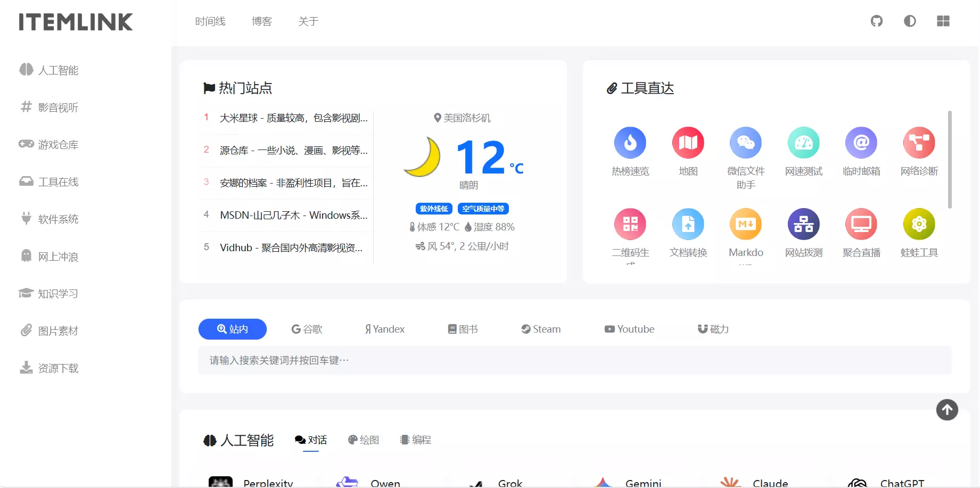Open the 博客 menu item

(x=262, y=21)
